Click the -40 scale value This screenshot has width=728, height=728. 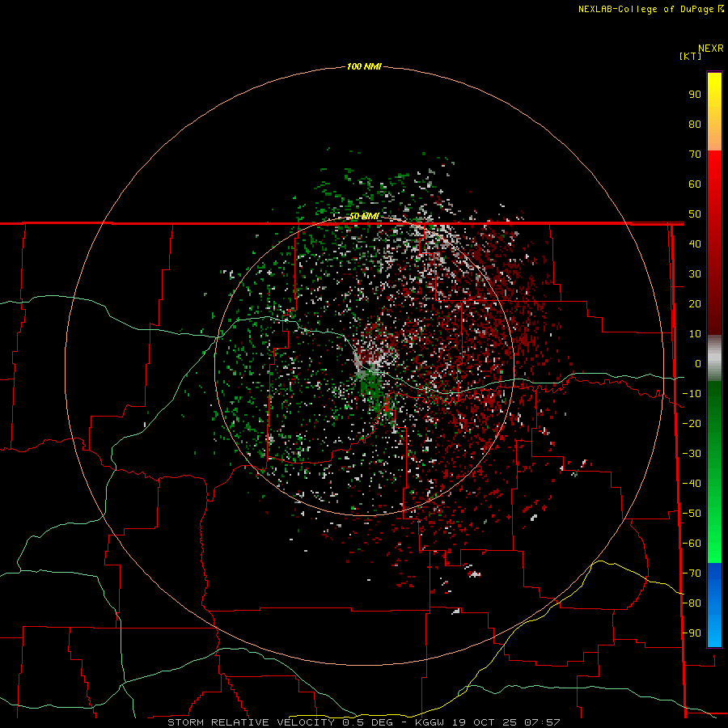click(692, 484)
